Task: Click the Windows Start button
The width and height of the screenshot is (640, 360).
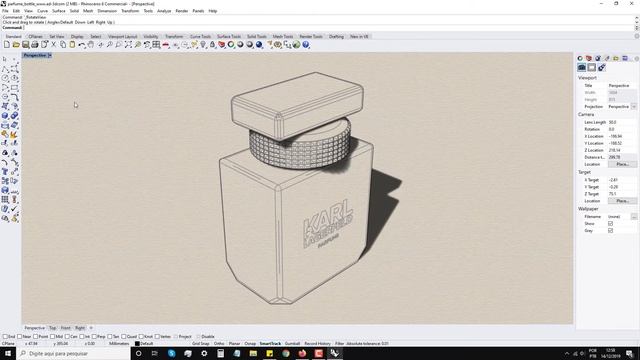Action: pos(8,353)
